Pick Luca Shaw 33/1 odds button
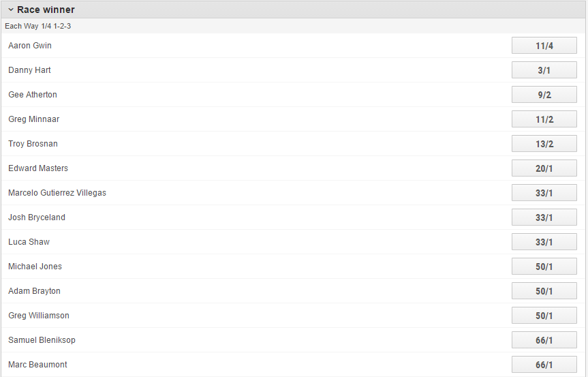The image size is (588, 377). 544,242
